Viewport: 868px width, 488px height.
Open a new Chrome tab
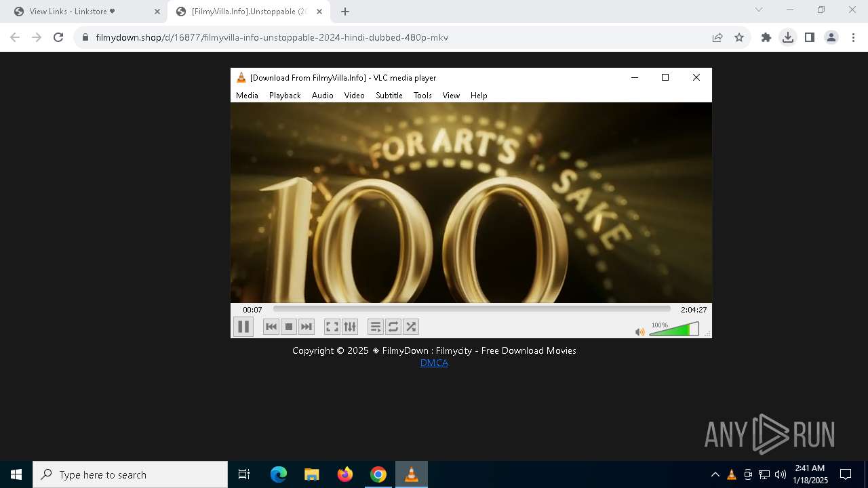pyautogui.click(x=345, y=12)
